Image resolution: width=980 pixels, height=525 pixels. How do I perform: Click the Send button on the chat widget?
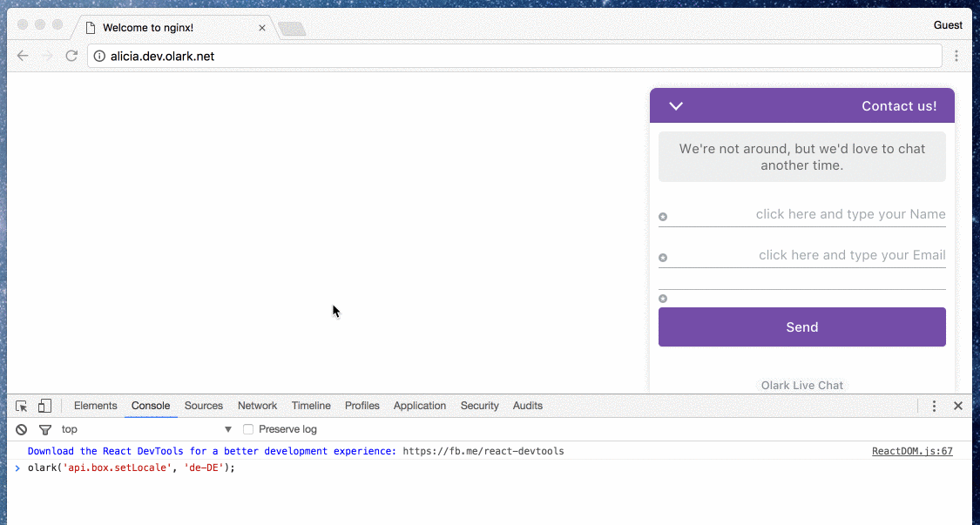[801, 326]
